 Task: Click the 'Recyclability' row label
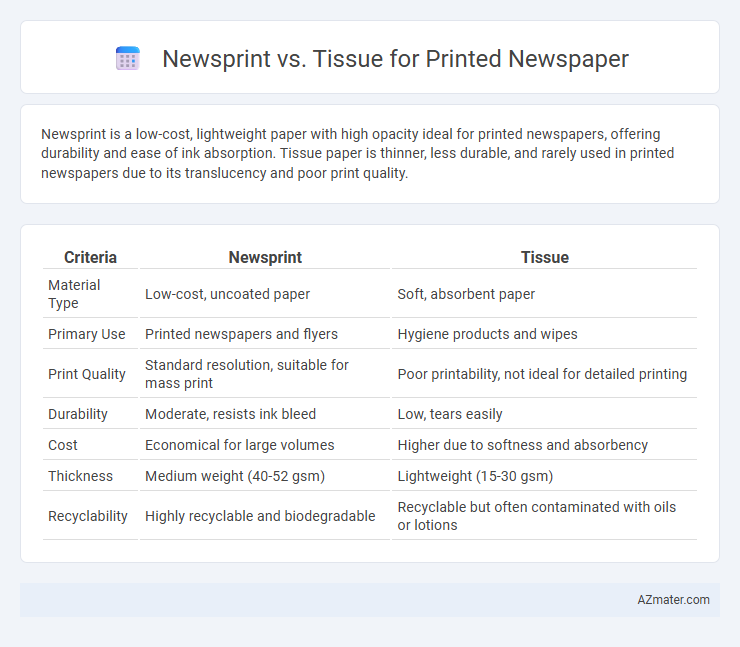(x=88, y=516)
